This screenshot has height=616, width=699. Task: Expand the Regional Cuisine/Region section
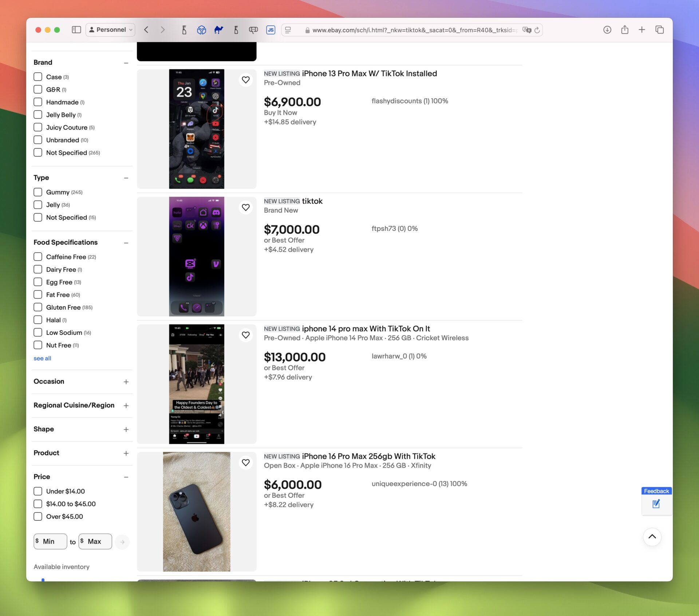[126, 406]
